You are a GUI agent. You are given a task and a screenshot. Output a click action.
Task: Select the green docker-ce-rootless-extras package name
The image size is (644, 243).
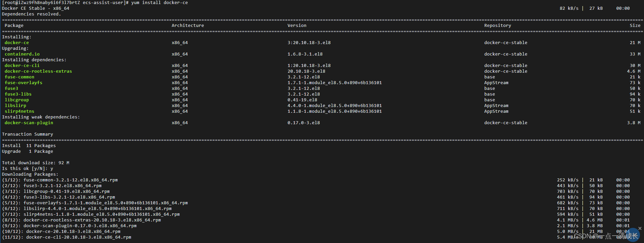coord(38,71)
